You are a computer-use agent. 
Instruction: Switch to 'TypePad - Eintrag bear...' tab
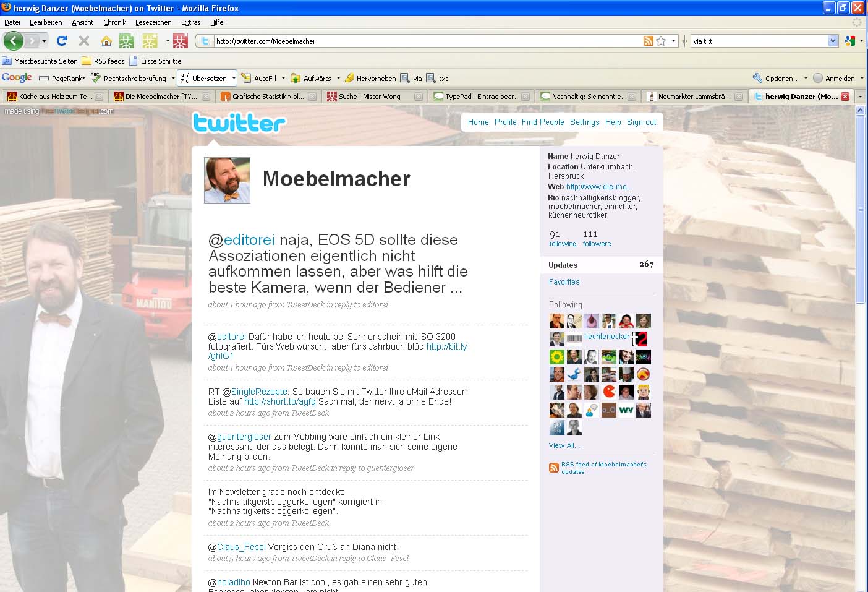(x=482, y=97)
